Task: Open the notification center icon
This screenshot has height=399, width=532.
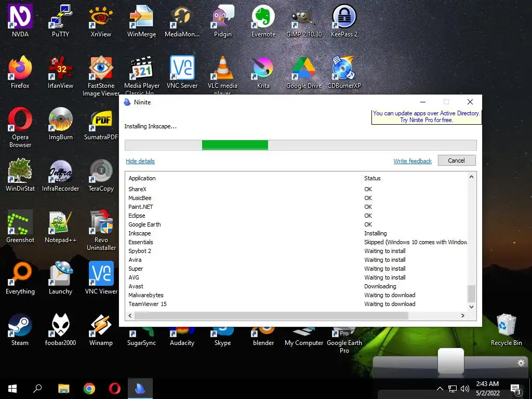Action: click(516, 389)
